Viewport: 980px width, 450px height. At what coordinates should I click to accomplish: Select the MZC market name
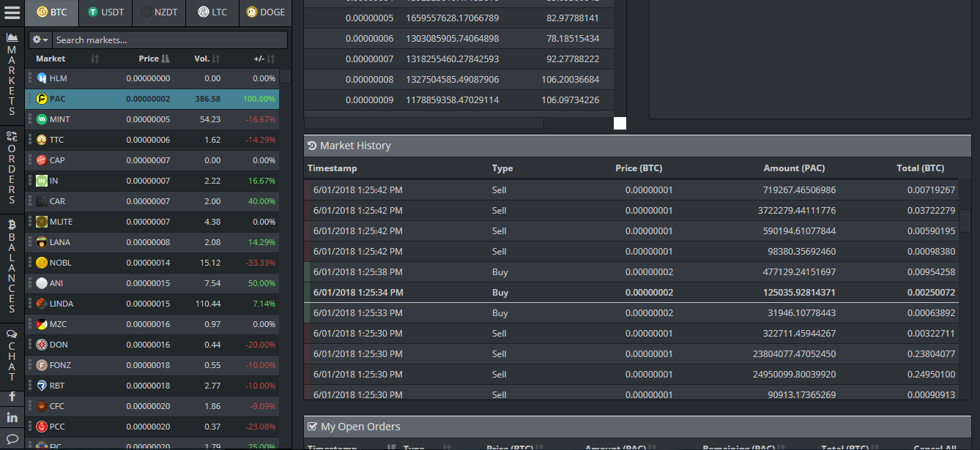coord(58,324)
